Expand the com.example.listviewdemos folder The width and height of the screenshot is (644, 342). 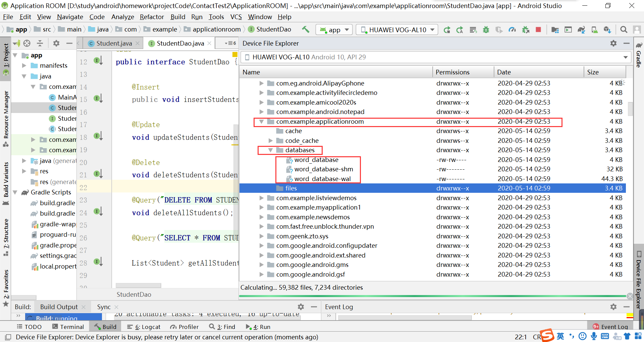pyautogui.click(x=261, y=198)
